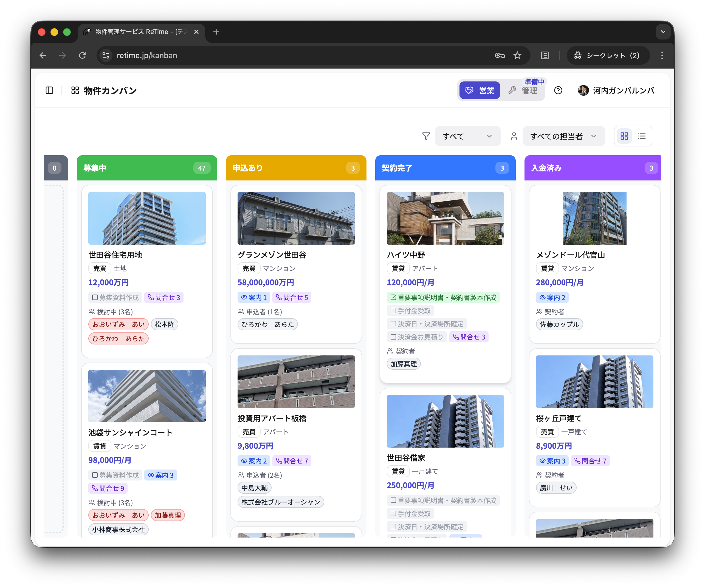Click the 問合せ 5 badge on グランメゾン世田谷
The width and height of the screenshot is (705, 588).
(x=292, y=297)
